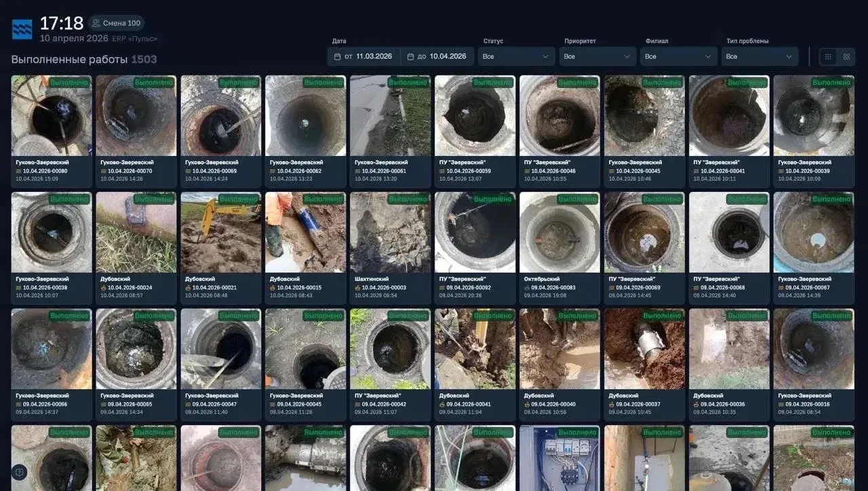868x491 pixels.
Task: Open work card 09.04.2026-00037 pipe photo
Action: coord(644,349)
